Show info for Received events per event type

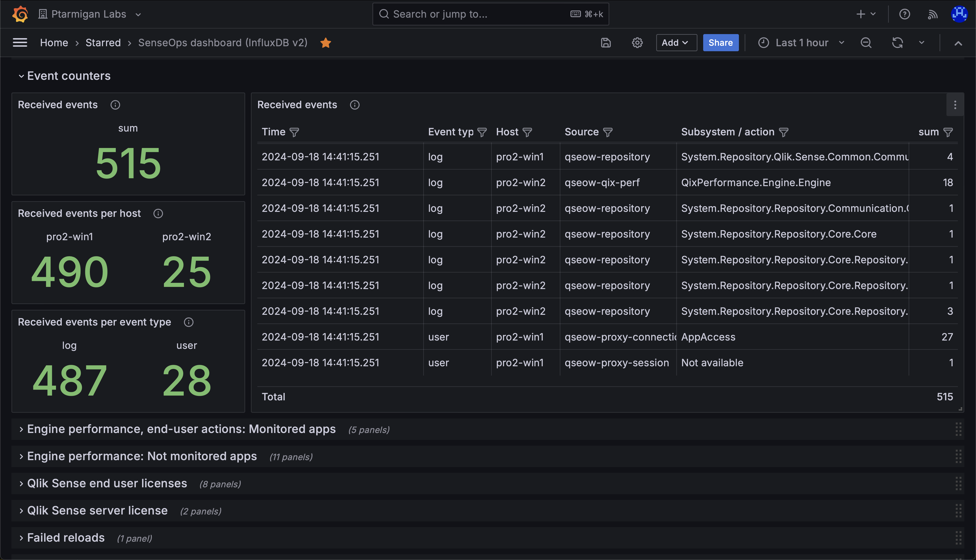click(188, 322)
